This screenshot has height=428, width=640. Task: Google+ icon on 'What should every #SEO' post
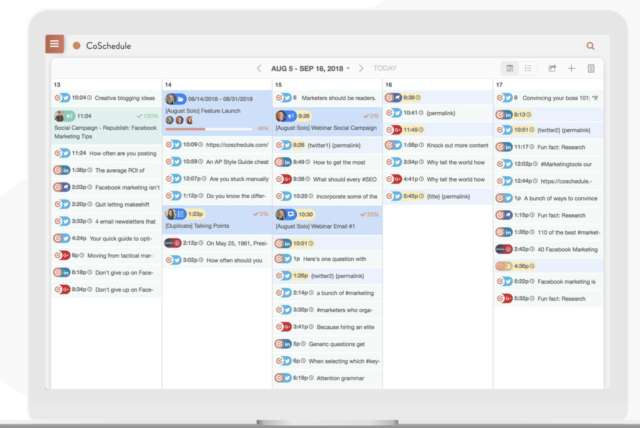(x=287, y=179)
